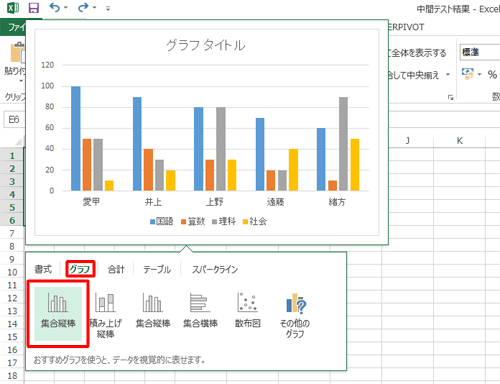
Task: Choose the 積み上げ縦棒 chart option
Action: click(x=105, y=315)
